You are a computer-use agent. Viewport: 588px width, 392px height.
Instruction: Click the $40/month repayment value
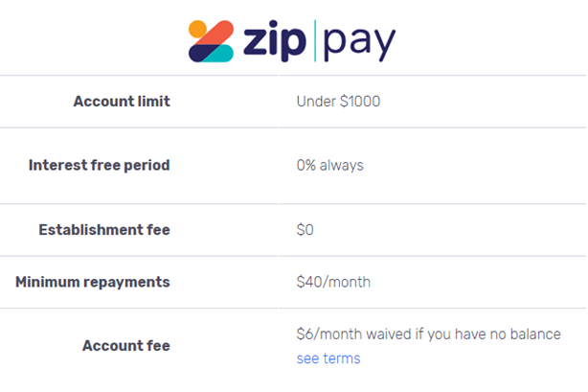[x=333, y=282]
